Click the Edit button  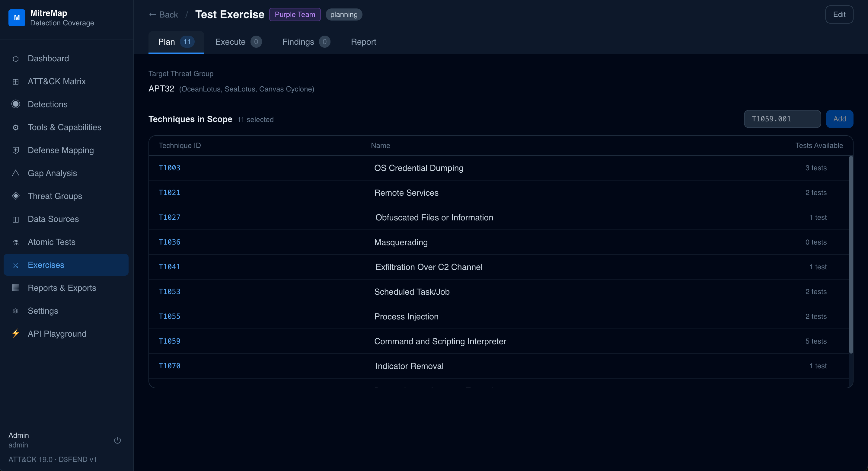click(839, 14)
